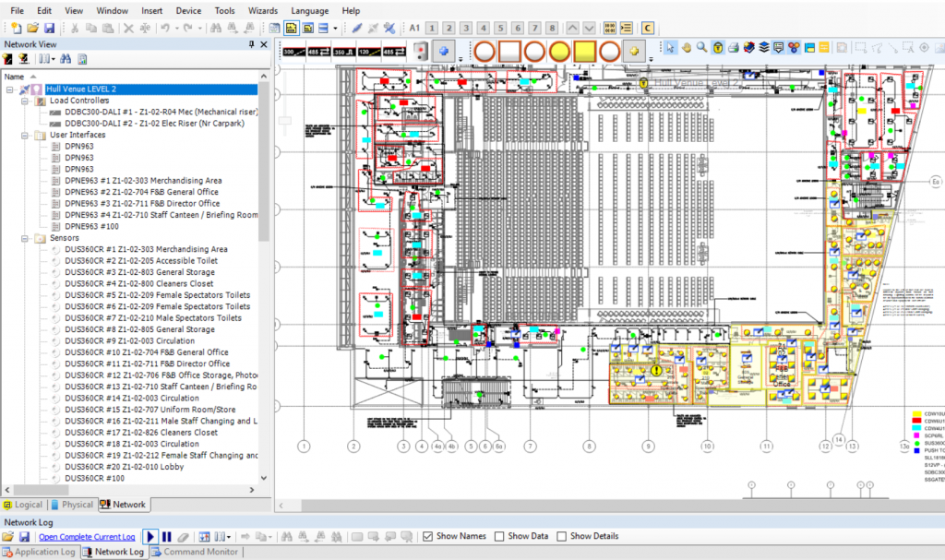Click the pin button on the Network View panel
This screenshot has width=945, height=560.
(251, 43)
